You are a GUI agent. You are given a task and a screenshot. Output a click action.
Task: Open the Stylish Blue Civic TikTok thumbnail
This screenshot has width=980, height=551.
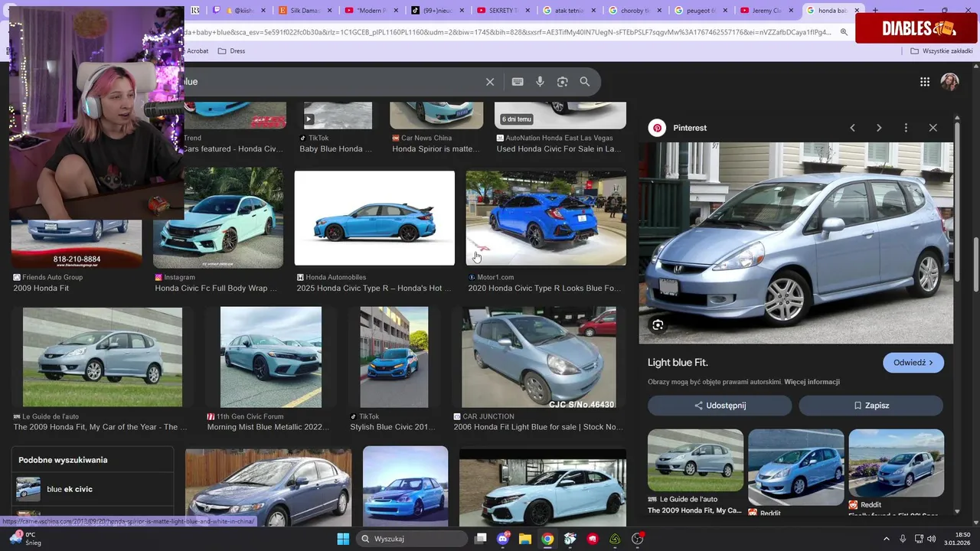coord(394,357)
